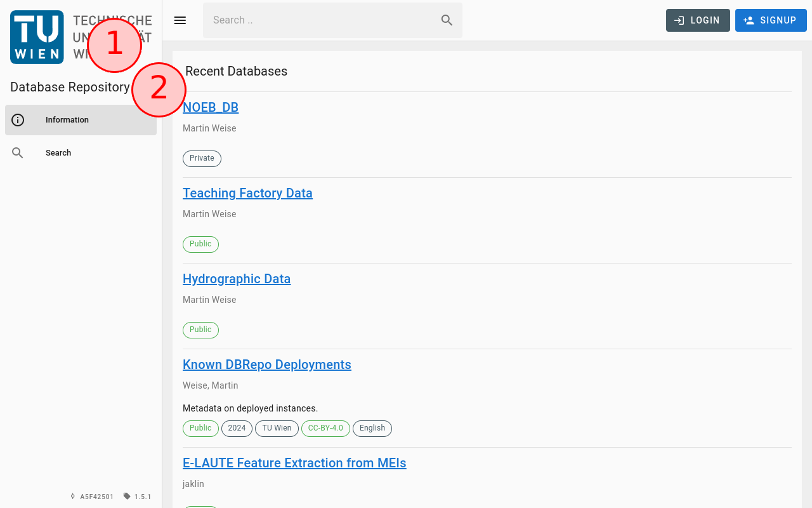Click the magnifier icon in search bar
The image size is (812, 508).
(447, 20)
